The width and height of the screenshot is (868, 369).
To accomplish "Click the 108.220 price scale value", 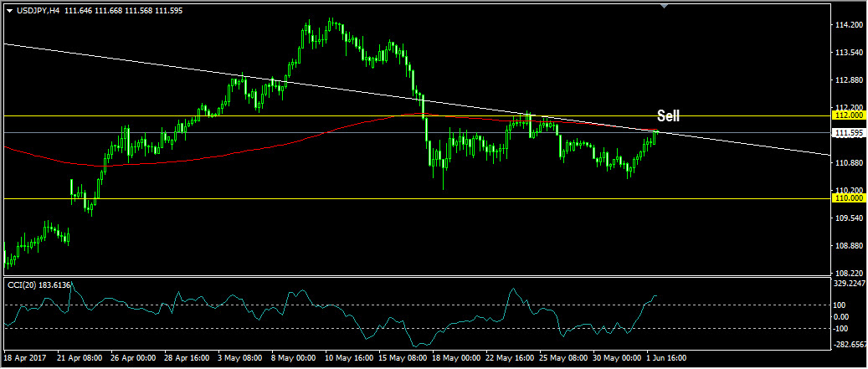I will [850, 273].
